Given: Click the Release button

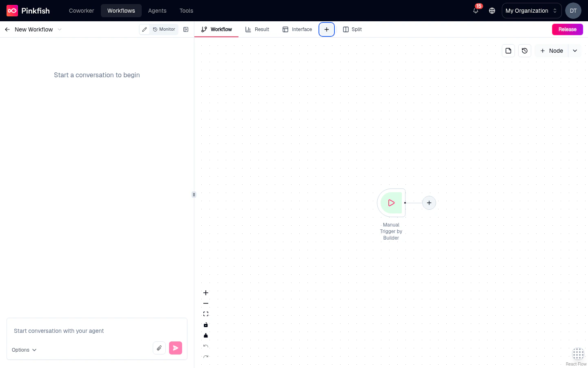Looking at the screenshot, I should tap(567, 29).
